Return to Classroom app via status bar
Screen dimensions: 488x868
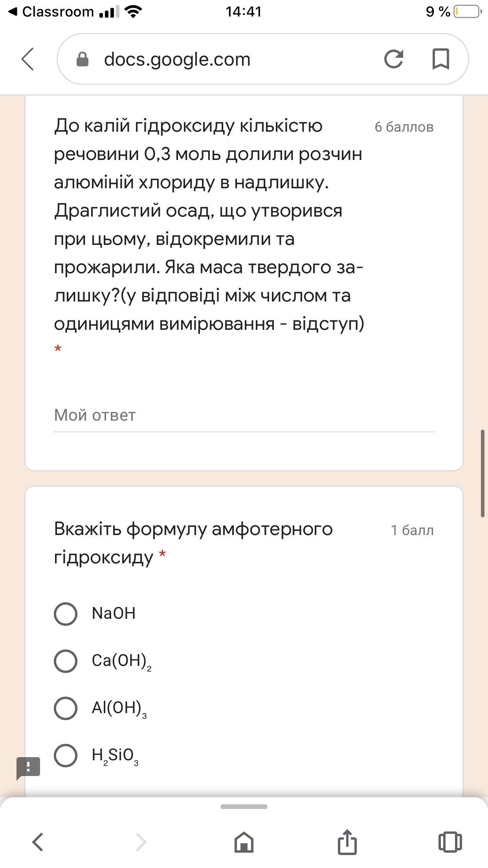[x=51, y=12]
